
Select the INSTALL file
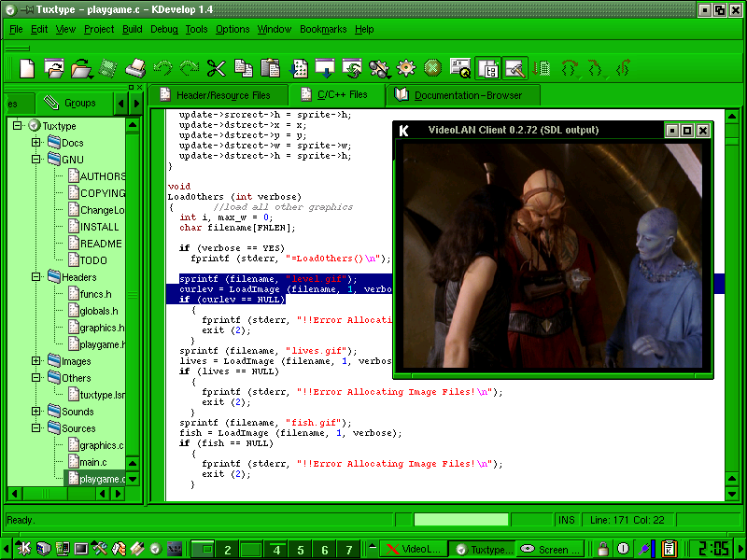[94, 227]
